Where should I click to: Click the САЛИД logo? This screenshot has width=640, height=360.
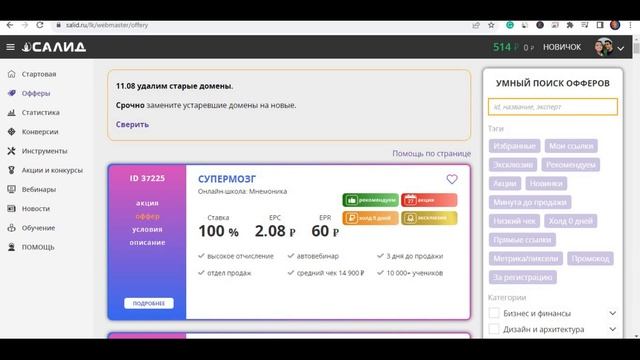tap(54, 47)
